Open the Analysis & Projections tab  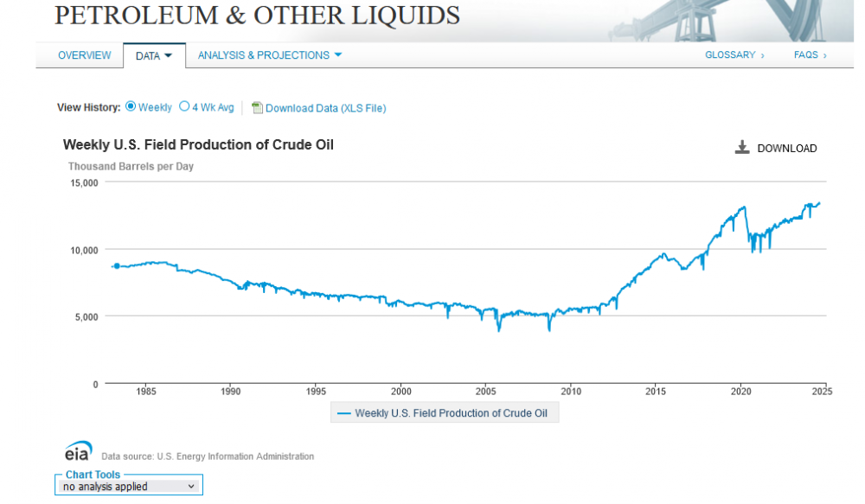coord(263,55)
